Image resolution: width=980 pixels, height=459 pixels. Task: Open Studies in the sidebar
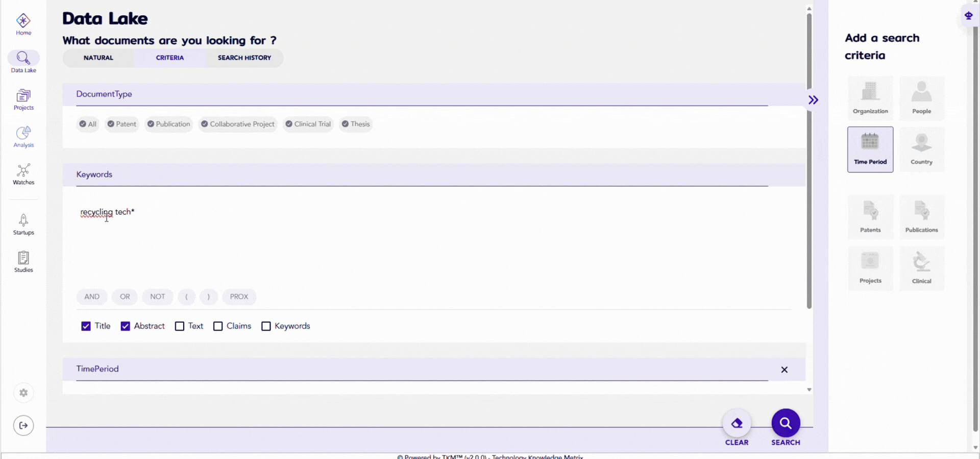23,262
